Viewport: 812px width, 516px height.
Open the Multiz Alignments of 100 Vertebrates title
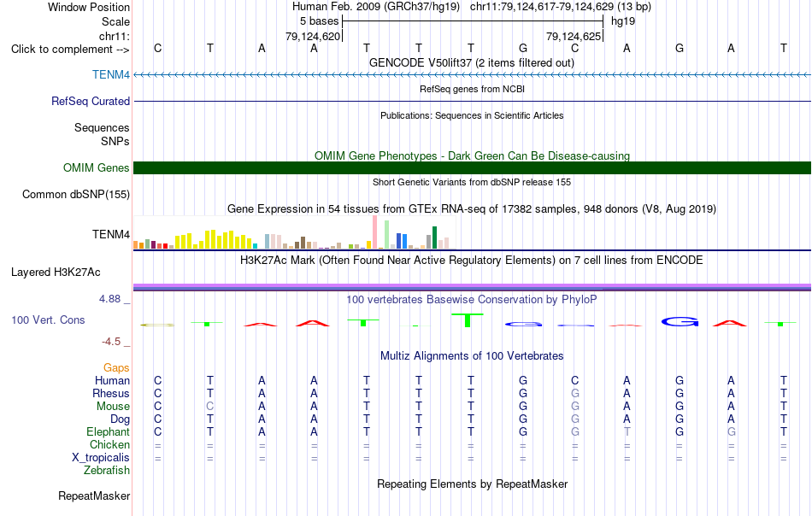pos(472,355)
